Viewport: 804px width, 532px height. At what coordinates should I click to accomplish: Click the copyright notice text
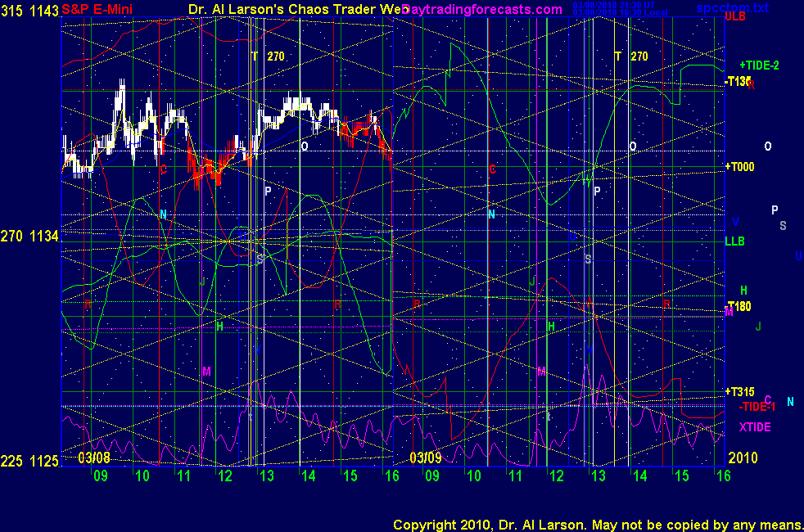(597, 524)
